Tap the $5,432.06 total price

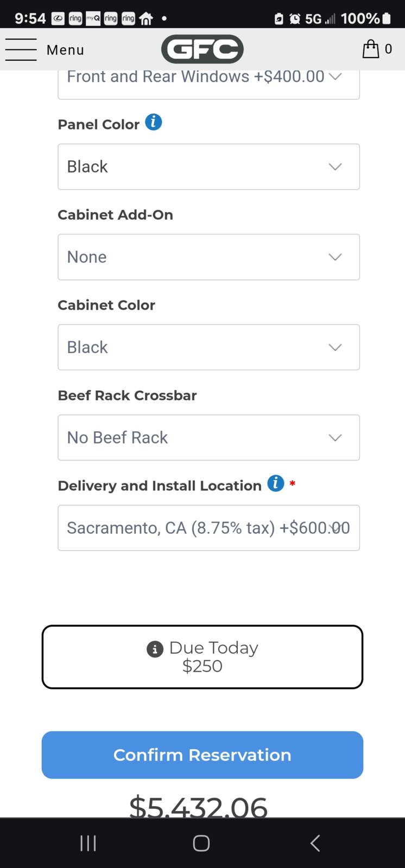coord(198,806)
